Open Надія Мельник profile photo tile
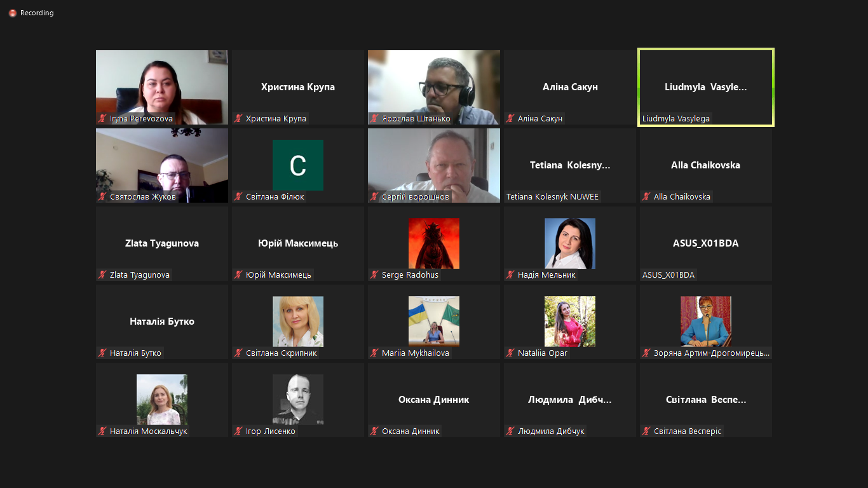This screenshot has height=488, width=868. (569, 243)
